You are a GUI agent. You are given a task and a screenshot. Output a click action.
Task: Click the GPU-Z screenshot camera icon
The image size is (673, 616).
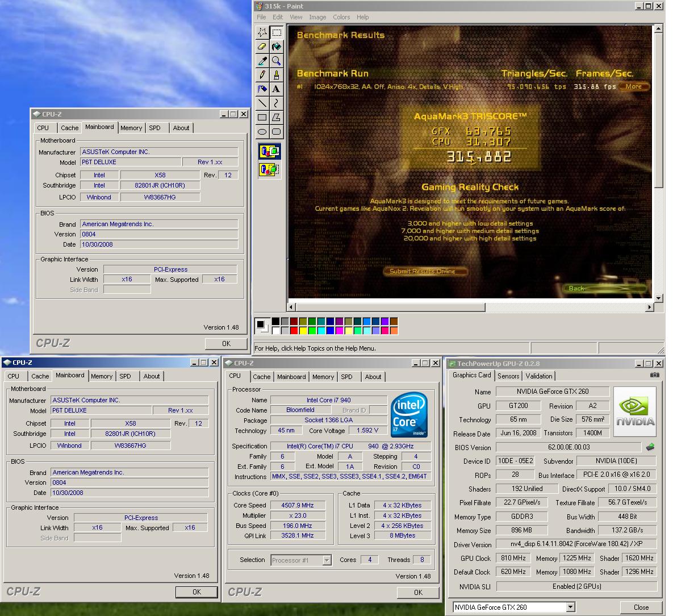655,375
